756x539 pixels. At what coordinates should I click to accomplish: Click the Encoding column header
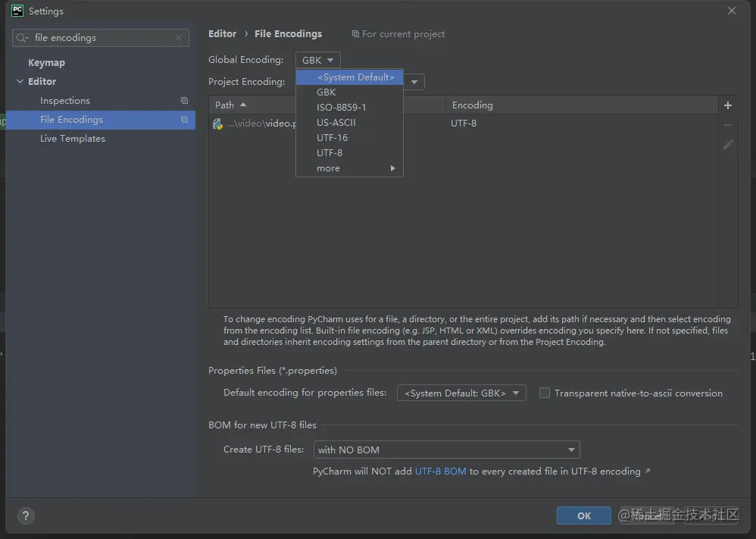click(582, 105)
